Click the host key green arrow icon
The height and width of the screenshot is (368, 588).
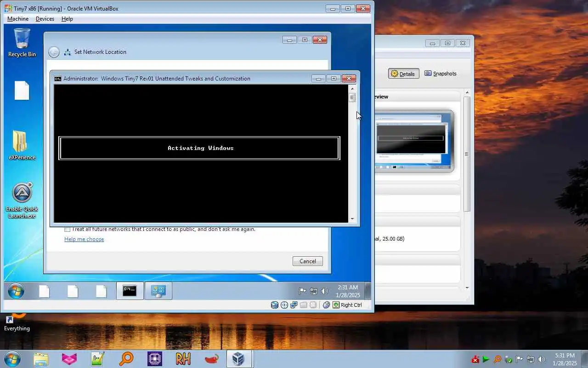(x=336, y=305)
